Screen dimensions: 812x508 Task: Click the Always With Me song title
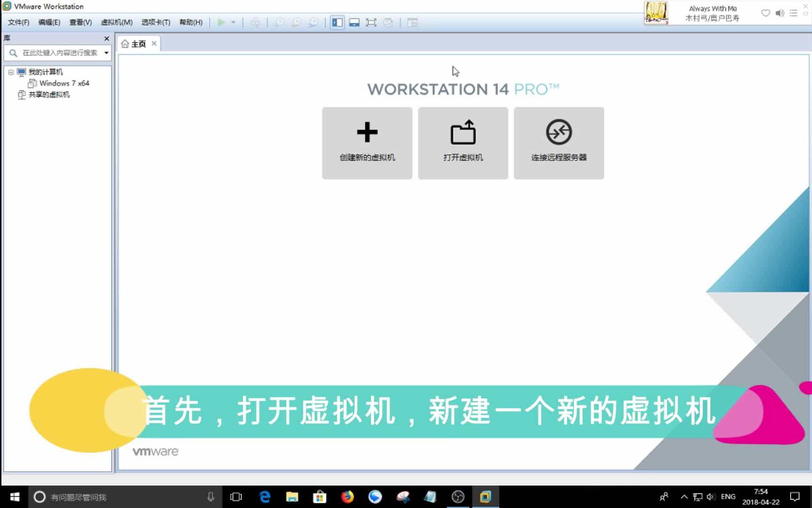click(712, 8)
